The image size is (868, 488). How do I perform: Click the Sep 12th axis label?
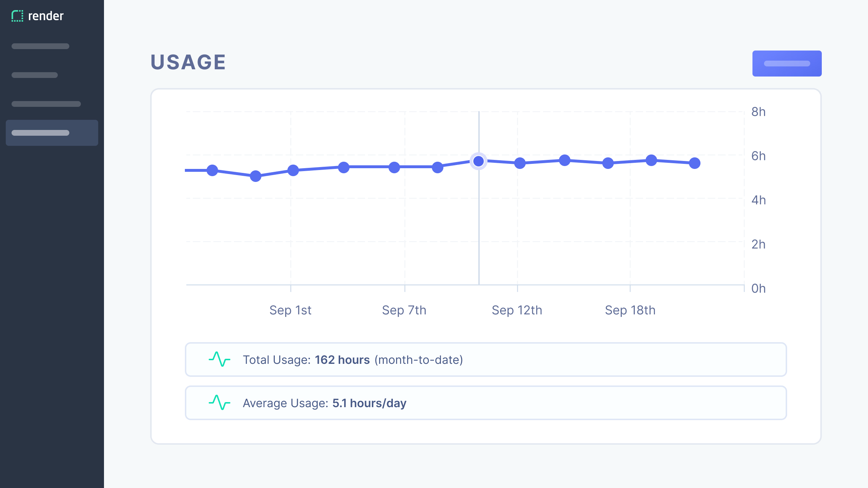[x=517, y=310]
